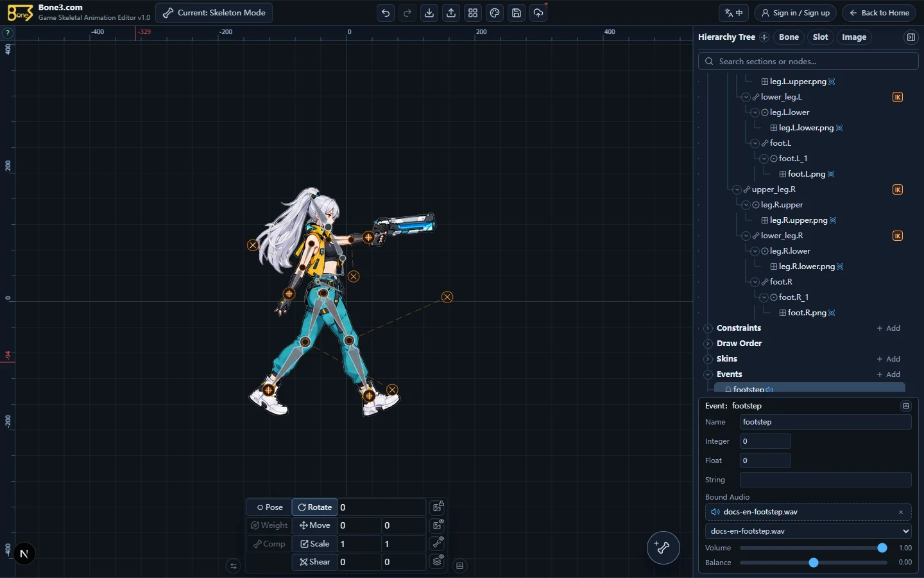The height and width of the screenshot is (578, 924).
Task: Collapse the lower_leg.L bone node
Action: click(746, 97)
